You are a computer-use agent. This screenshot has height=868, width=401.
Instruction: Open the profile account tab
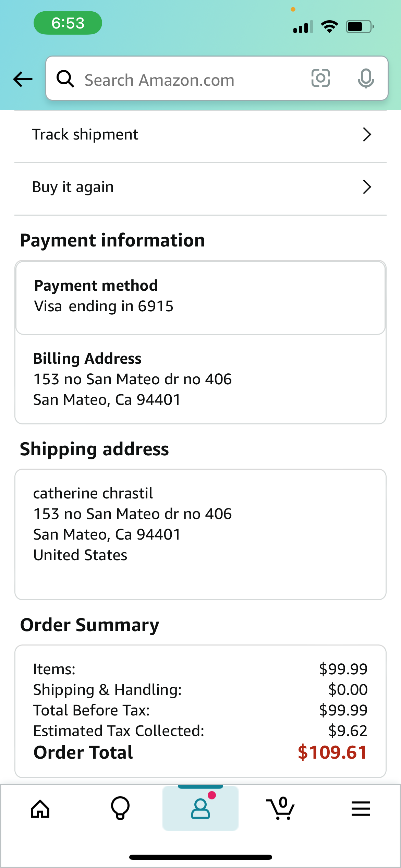pyautogui.click(x=200, y=808)
